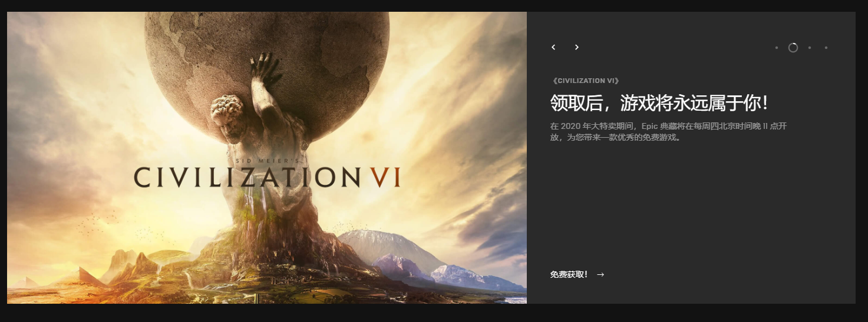The image size is (868, 322).
Task: Jump to the third carousel dot
Action: pos(810,48)
